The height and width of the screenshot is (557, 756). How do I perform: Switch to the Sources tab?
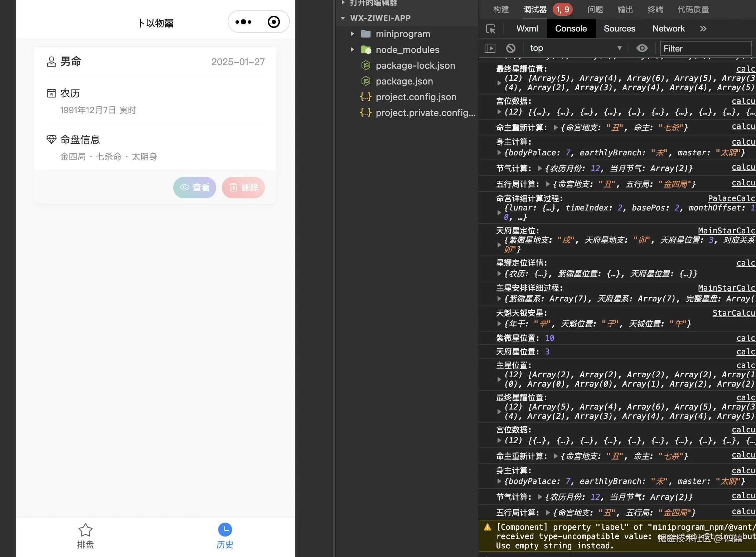tap(619, 29)
